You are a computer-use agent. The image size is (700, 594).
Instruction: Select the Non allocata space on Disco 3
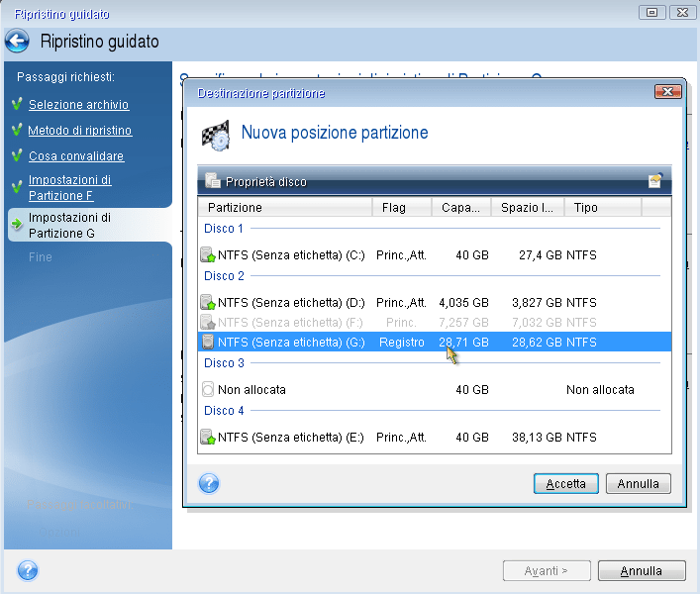pos(251,390)
